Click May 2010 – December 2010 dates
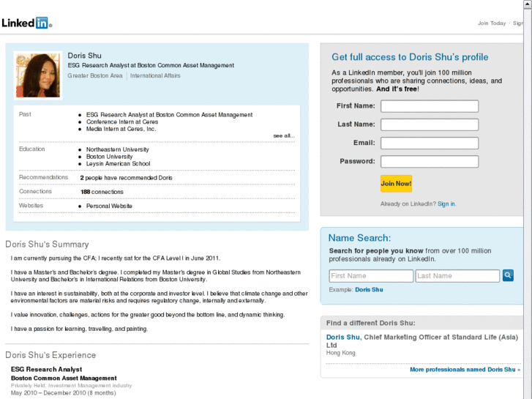Image resolution: width=532 pixels, height=399 pixels. (x=63, y=393)
